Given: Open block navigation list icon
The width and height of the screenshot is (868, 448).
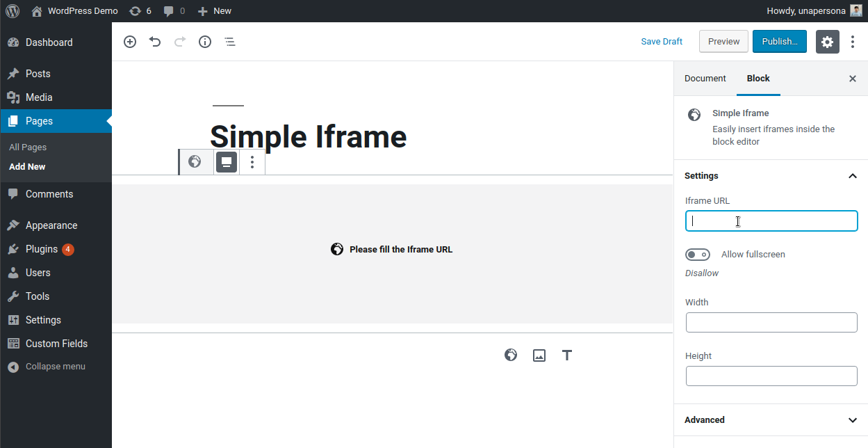Looking at the screenshot, I should coord(230,42).
